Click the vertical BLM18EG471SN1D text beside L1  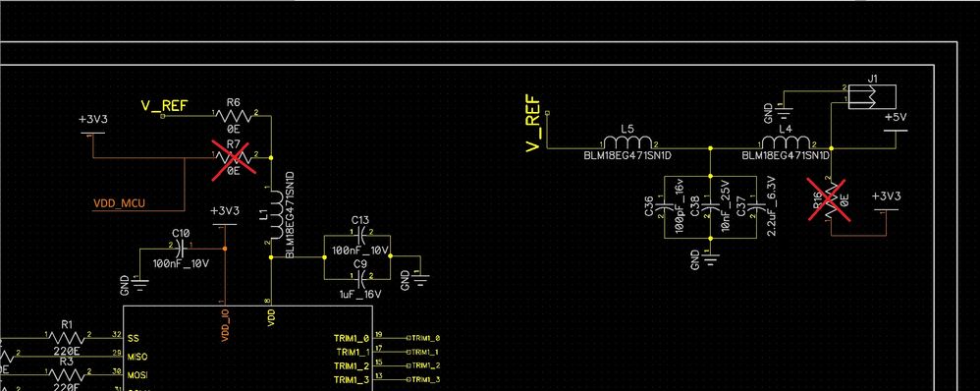(x=290, y=214)
